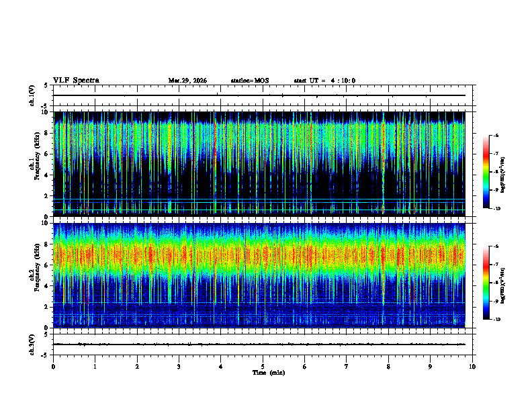Click the "station=MOS" header label

(250, 81)
